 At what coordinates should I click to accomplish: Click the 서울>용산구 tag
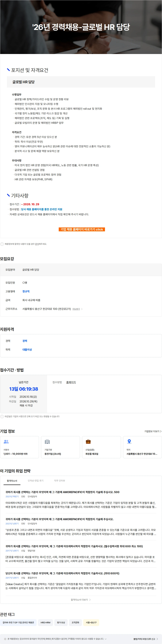[x=91, y=622]
